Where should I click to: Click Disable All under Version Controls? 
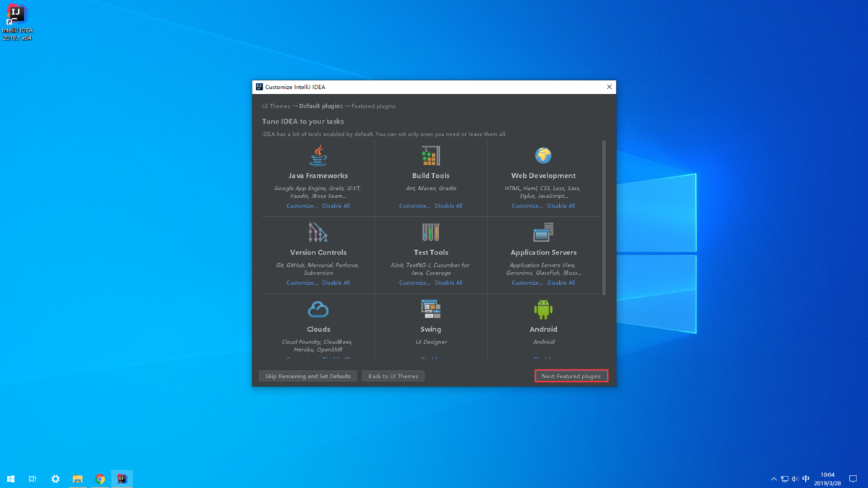[x=336, y=283]
